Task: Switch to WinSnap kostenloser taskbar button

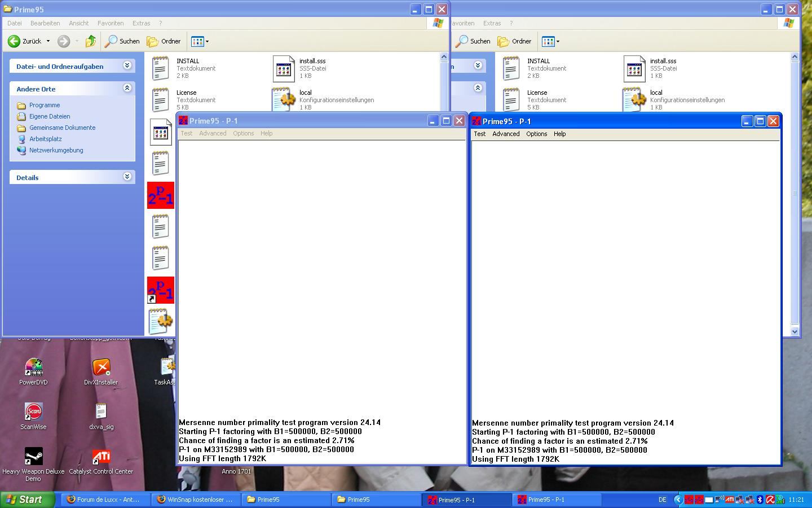Action: 196,500
